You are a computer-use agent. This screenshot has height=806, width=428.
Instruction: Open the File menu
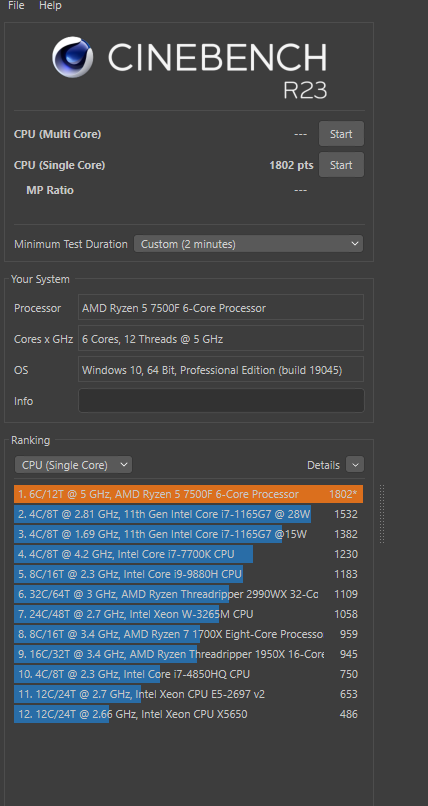[16, 5]
